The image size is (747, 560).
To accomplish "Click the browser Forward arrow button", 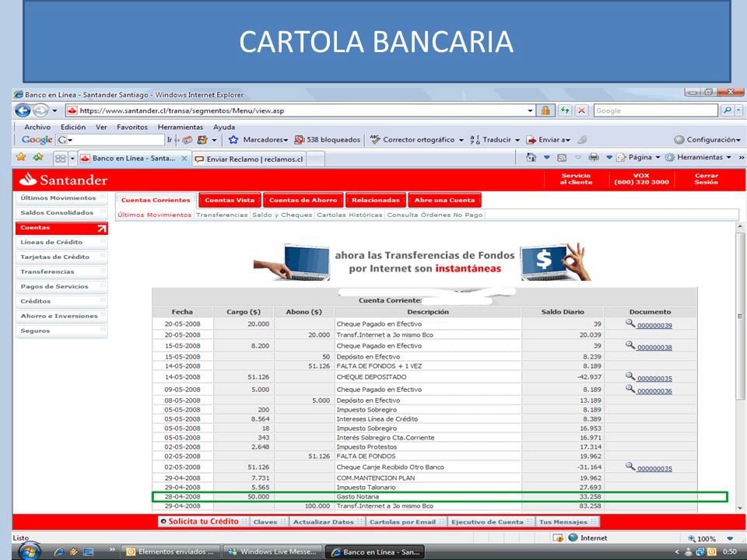I will (40, 110).
